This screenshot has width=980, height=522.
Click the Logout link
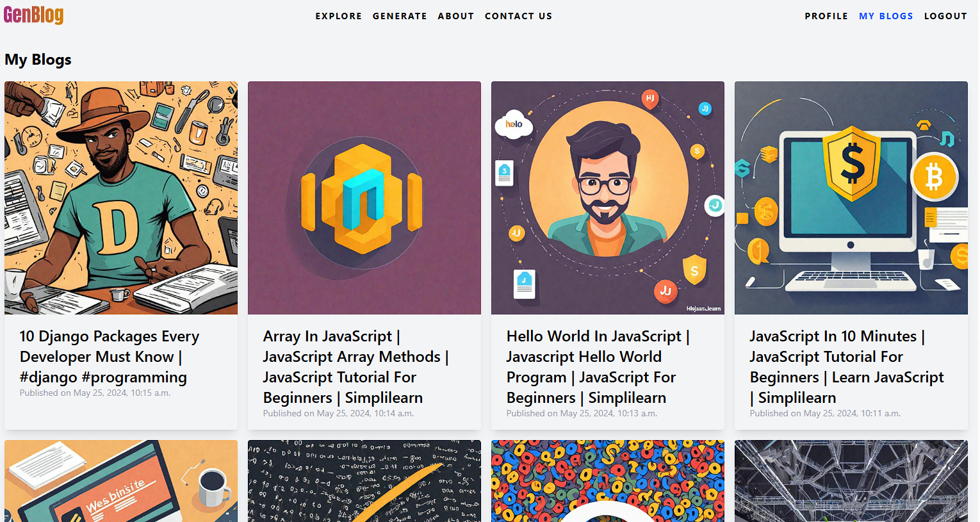945,16
